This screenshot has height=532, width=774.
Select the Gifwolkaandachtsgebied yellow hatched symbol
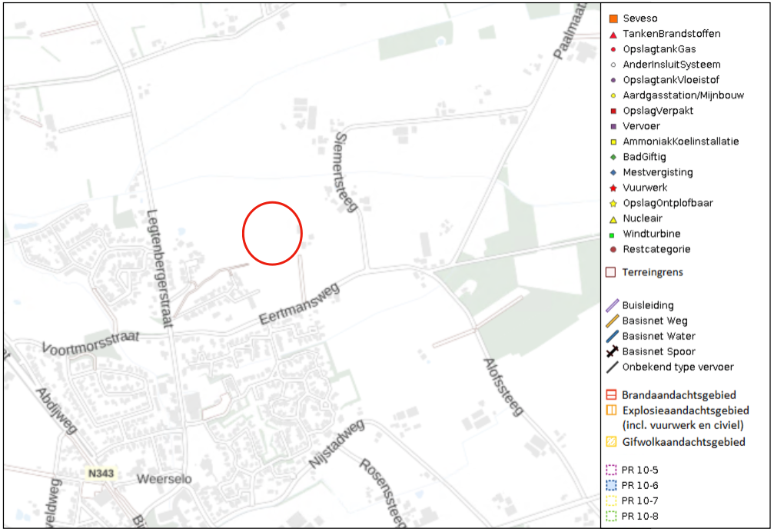(x=611, y=442)
